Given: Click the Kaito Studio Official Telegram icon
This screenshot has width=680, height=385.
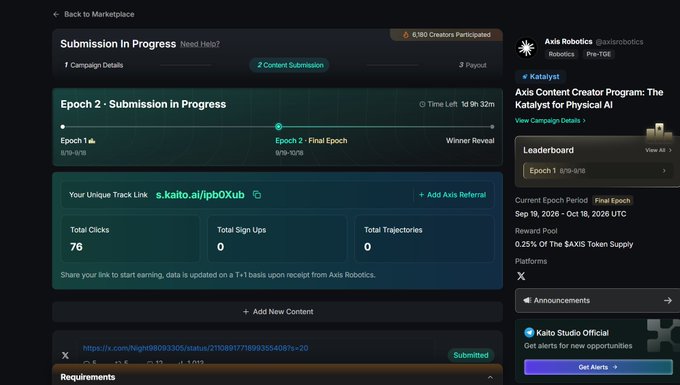Looking at the screenshot, I should tap(529, 333).
